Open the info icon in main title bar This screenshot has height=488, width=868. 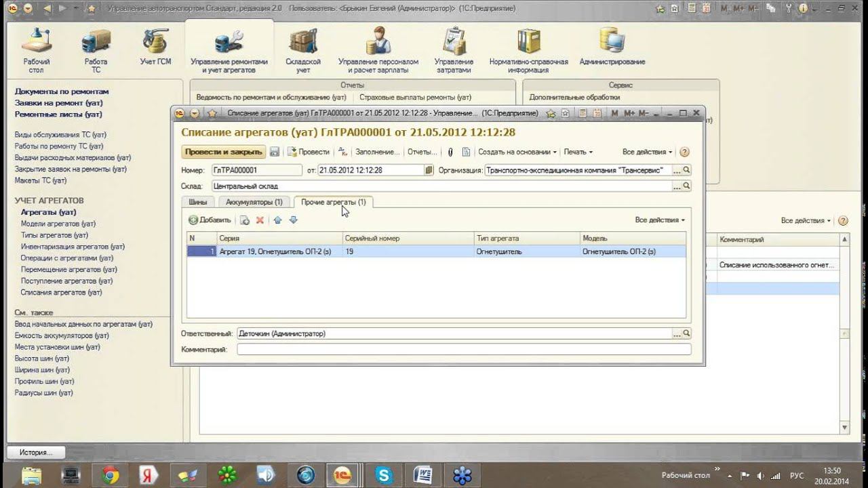(x=804, y=8)
